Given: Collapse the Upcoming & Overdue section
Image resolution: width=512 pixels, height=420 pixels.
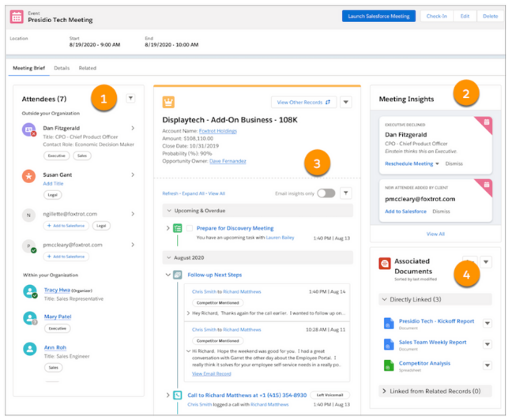Looking at the screenshot, I should pyautogui.click(x=169, y=211).
